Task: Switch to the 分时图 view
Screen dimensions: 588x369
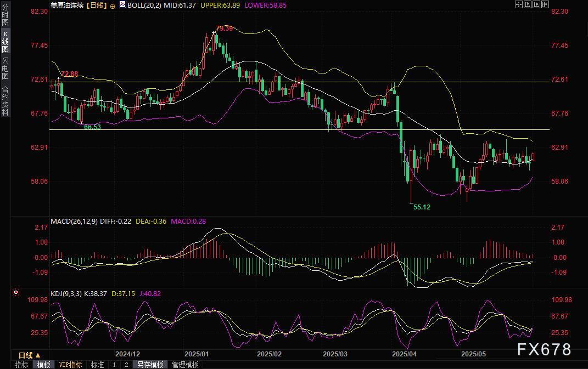Action: pos(5,15)
